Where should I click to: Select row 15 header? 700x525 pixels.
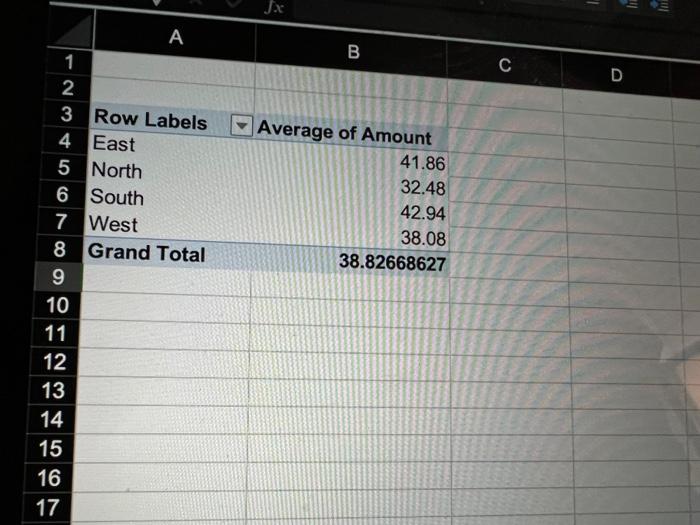(x=50, y=449)
